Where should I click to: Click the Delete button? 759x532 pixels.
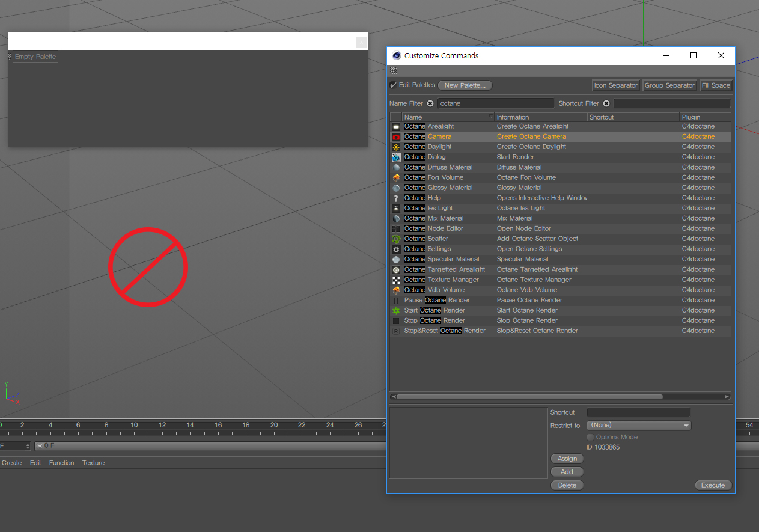567,485
